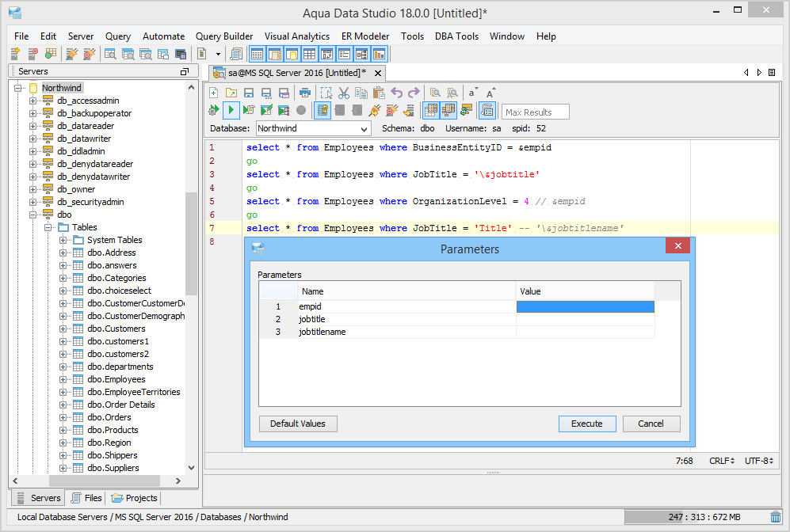Click the Redo arrow icon

pyautogui.click(x=414, y=93)
